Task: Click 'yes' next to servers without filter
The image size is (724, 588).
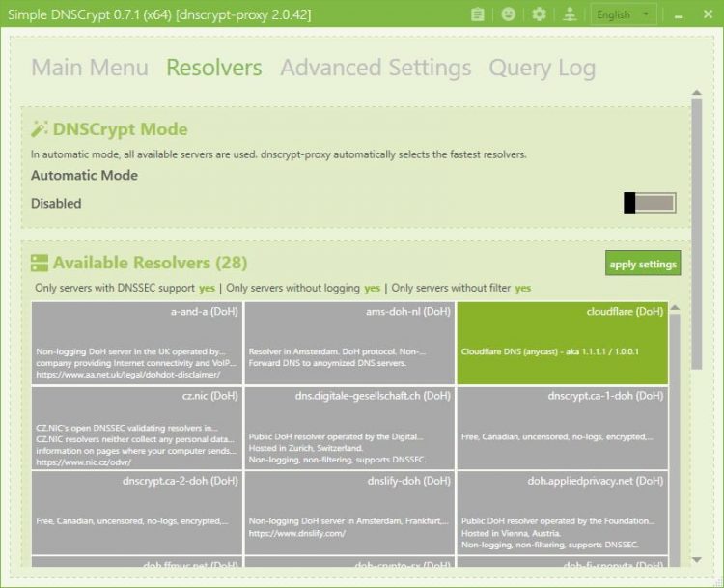Action: tap(522, 288)
